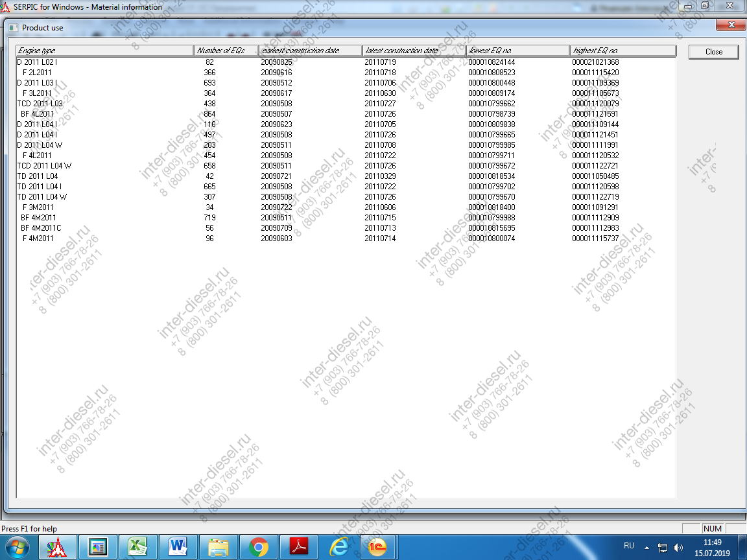The height and width of the screenshot is (560, 747).
Task: Open the Word taskbar icon
Action: (x=178, y=547)
